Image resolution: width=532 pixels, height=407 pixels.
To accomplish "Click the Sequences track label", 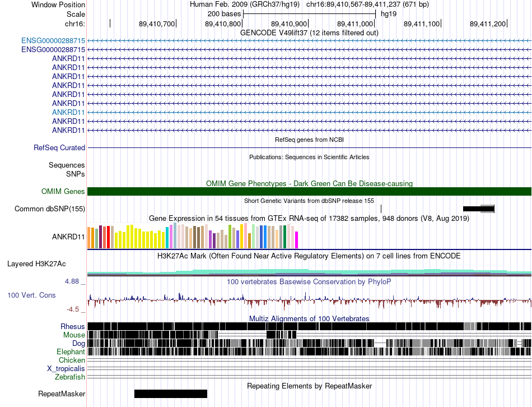I will (x=67, y=165).
